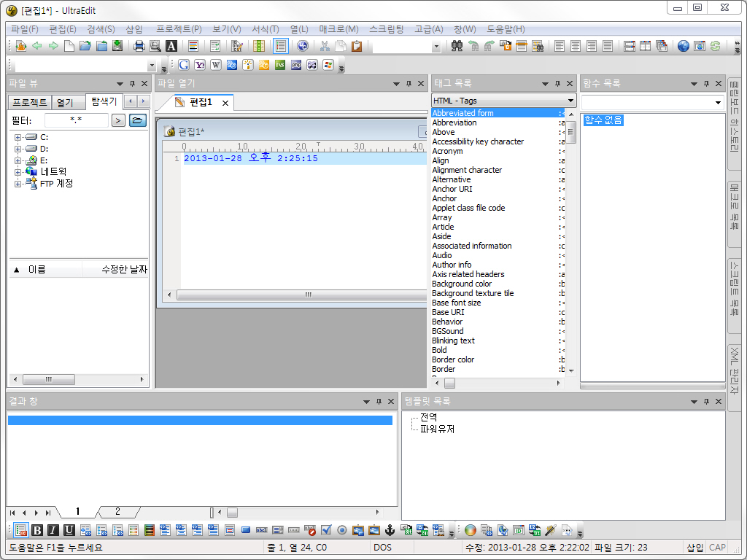The height and width of the screenshot is (560, 747).
Task: Open the 함수 목록 combo box dropdown
Action: (x=718, y=102)
